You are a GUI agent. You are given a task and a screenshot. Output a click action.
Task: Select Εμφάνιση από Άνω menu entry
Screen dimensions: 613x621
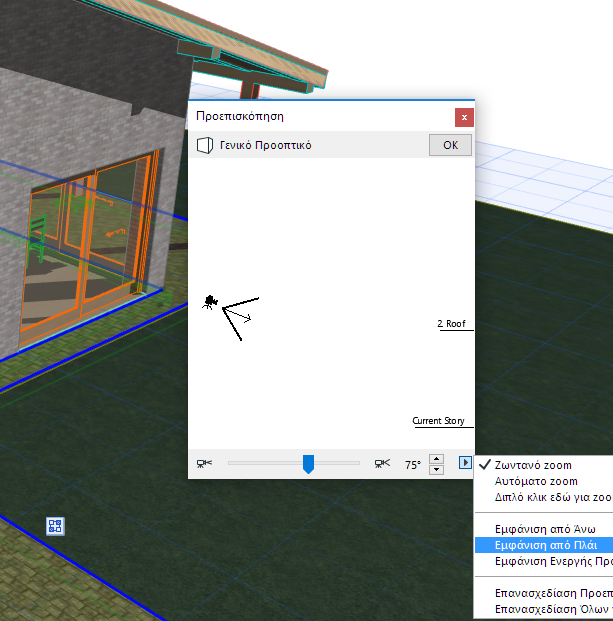(x=544, y=529)
